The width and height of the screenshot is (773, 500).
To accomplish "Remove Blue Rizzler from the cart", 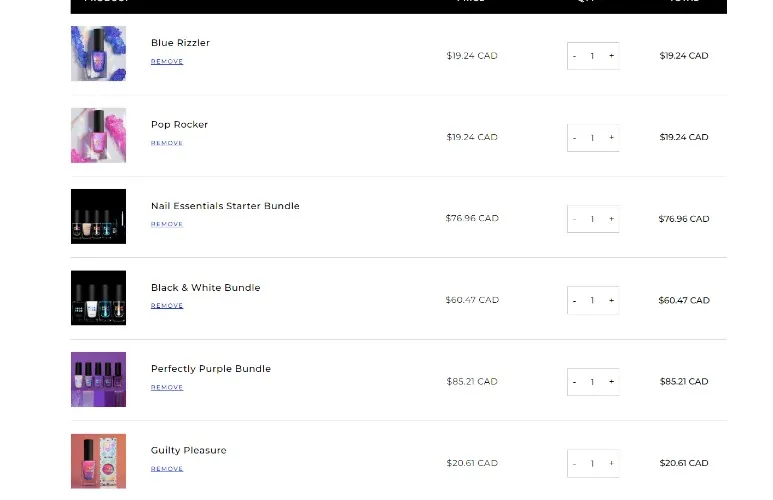I will point(167,62).
